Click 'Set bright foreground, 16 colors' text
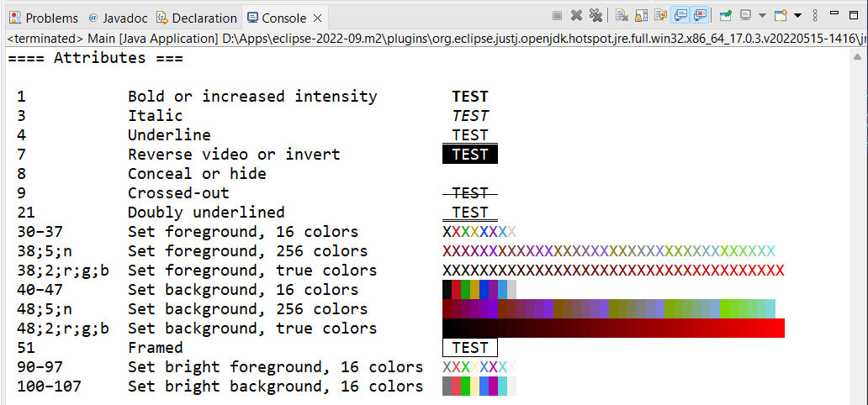The height and width of the screenshot is (405, 868). 276,367
